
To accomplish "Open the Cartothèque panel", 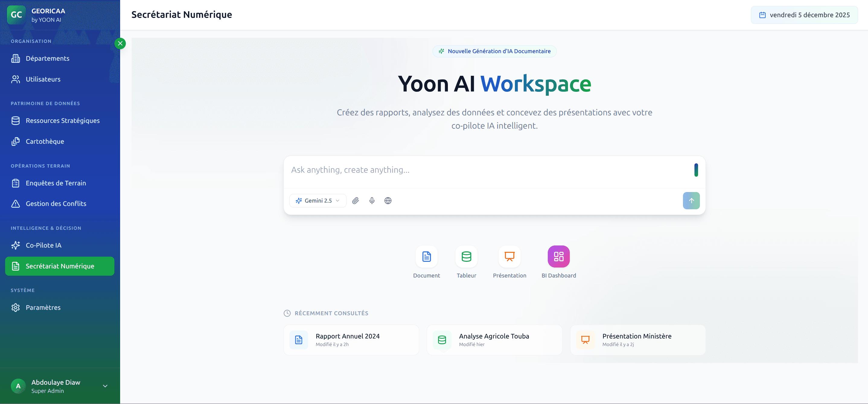I will [45, 141].
